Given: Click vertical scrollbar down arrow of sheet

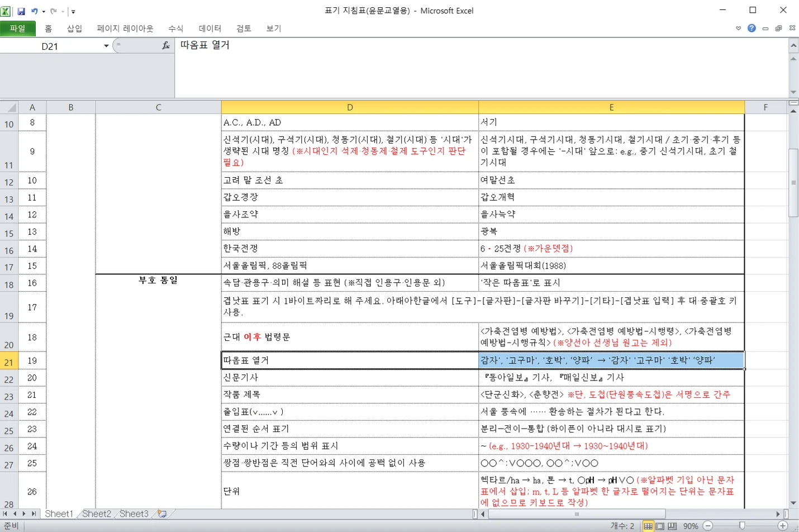Looking at the screenshot, I should (793, 503).
